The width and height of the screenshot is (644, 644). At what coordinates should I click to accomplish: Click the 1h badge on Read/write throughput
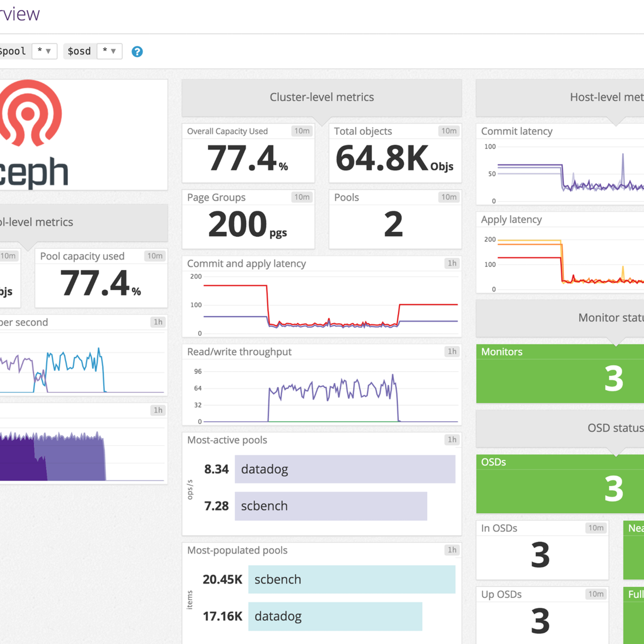click(452, 351)
